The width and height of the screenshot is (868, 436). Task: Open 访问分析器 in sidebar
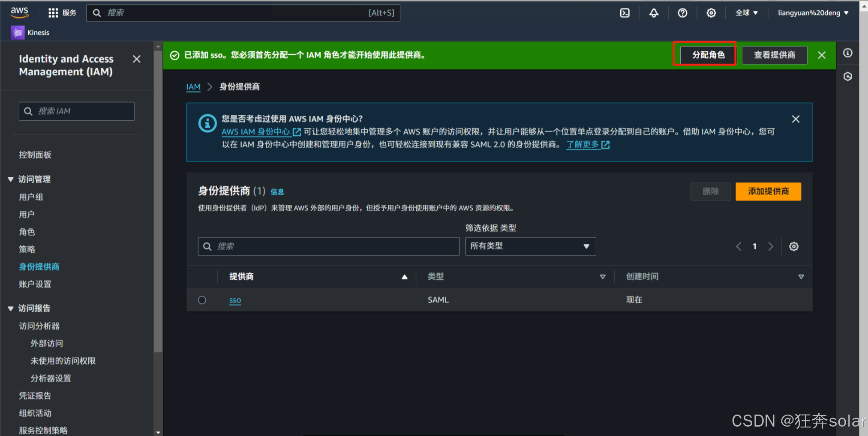tap(39, 326)
